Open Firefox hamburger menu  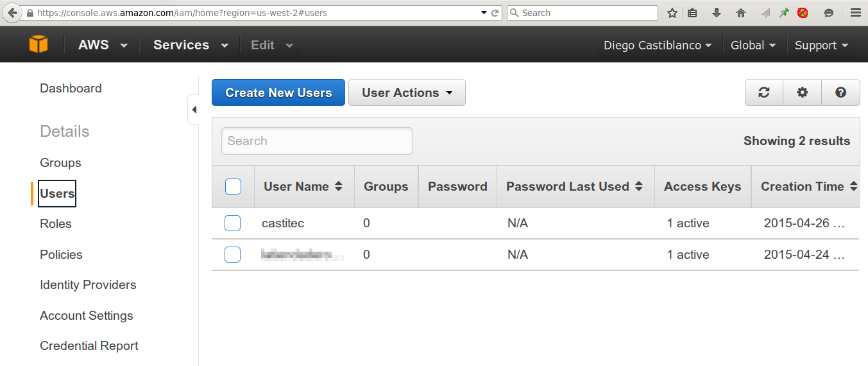(x=855, y=13)
